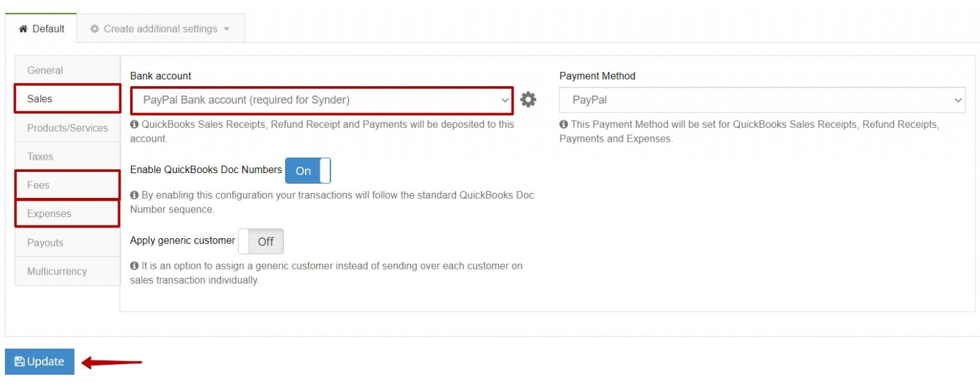Enable the Apply generic customer switch
The image size is (980, 389).
coord(262,241)
